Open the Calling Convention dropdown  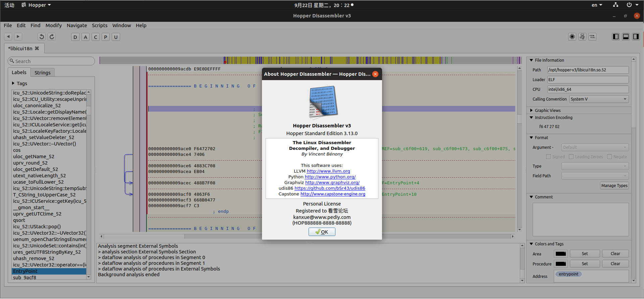599,99
